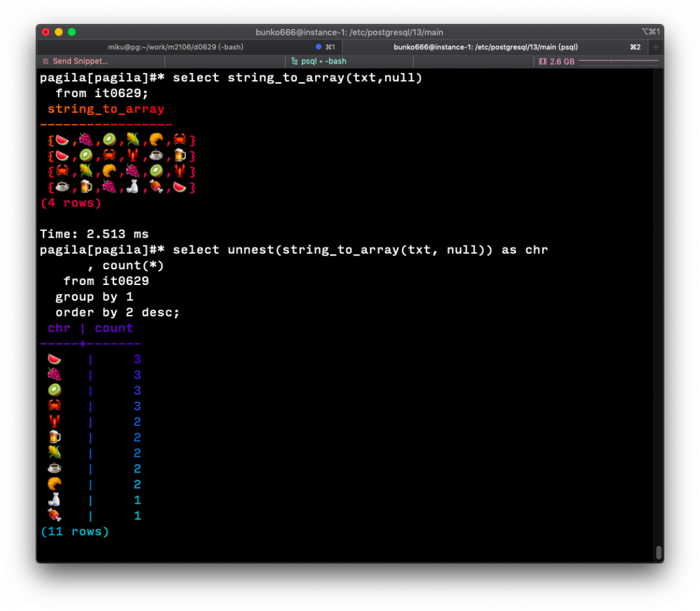This screenshot has width=700, height=611.
Task: Click Send Snippet in status bar
Action: click(81, 61)
